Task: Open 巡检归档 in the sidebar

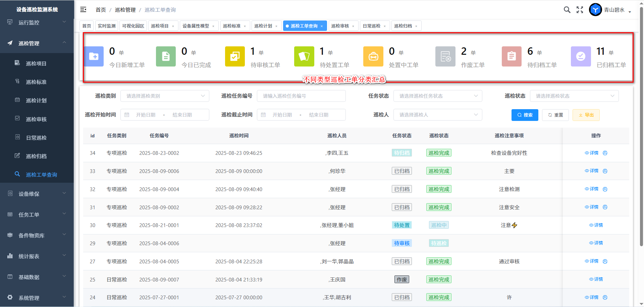Action: pos(36,156)
